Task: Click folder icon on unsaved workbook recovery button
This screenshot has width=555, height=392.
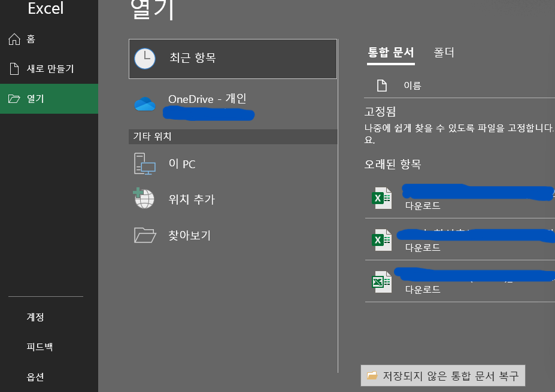Action: [372, 375]
